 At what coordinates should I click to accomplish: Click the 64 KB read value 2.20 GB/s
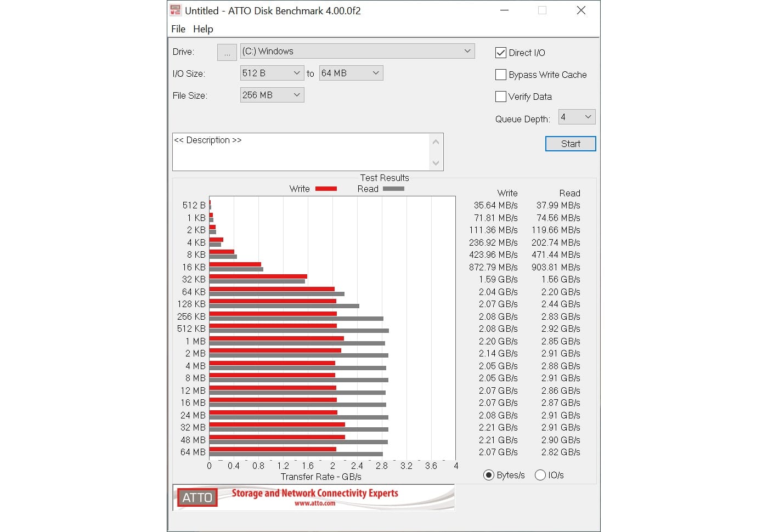tap(561, 292)
